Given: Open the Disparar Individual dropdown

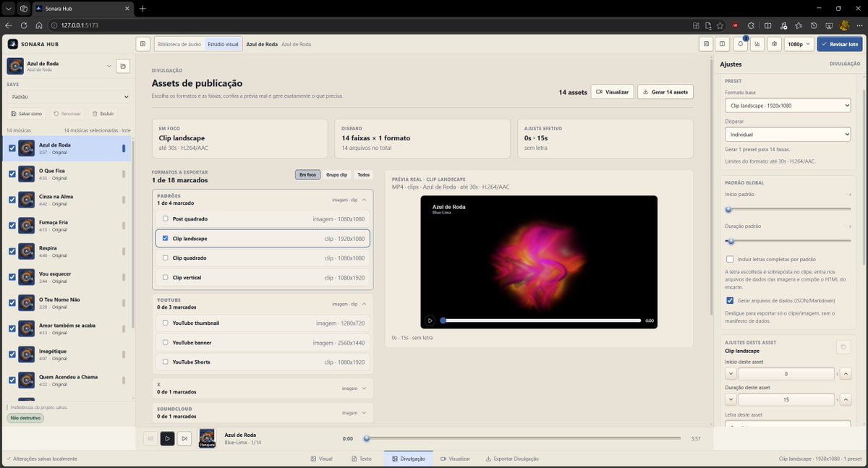Looking at the screenshot, I should pos(788,135).
